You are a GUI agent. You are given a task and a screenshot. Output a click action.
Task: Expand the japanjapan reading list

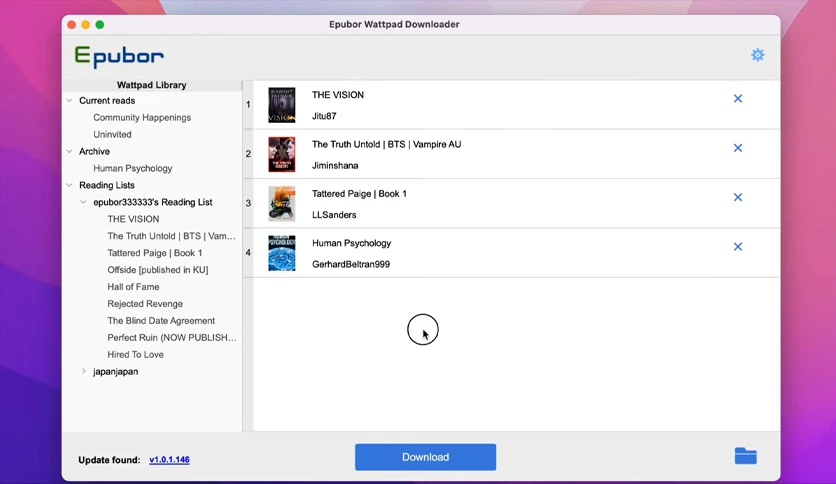pos(83,371)
